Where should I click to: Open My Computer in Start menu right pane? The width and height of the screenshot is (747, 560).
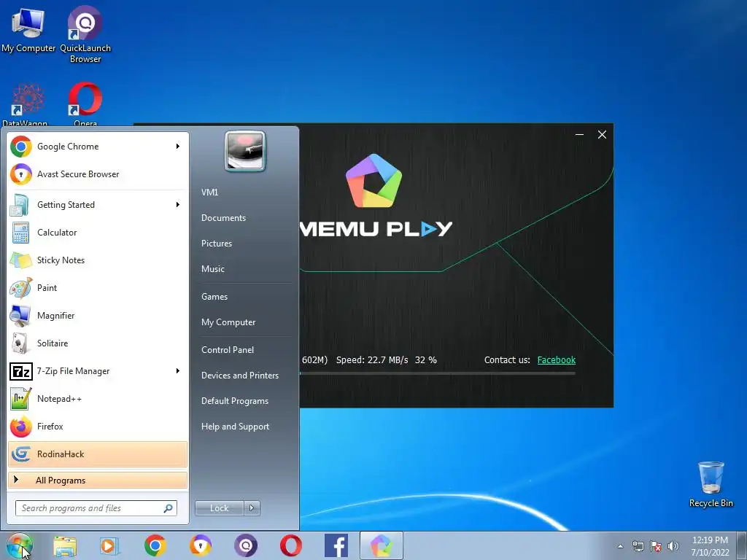(228, 322)
